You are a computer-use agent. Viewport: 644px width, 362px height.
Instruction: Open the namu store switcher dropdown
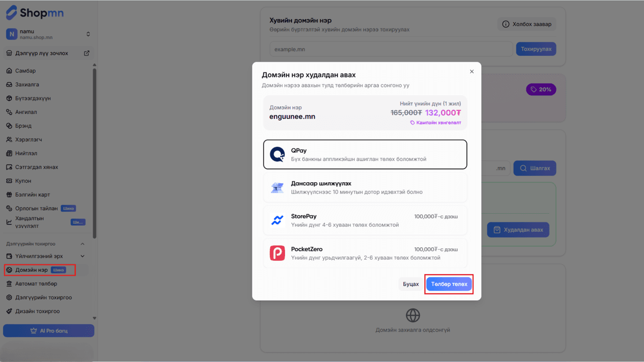pos(88,34)
